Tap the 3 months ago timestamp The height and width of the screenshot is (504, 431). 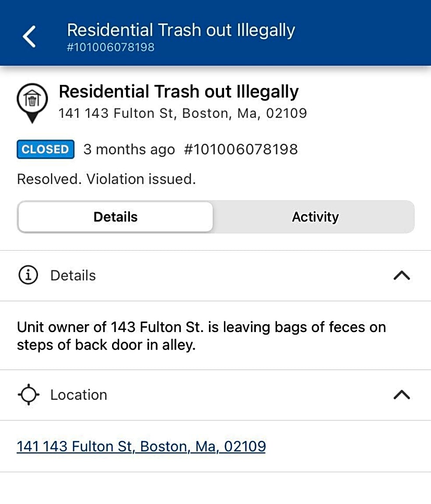[x=129, y=150]
